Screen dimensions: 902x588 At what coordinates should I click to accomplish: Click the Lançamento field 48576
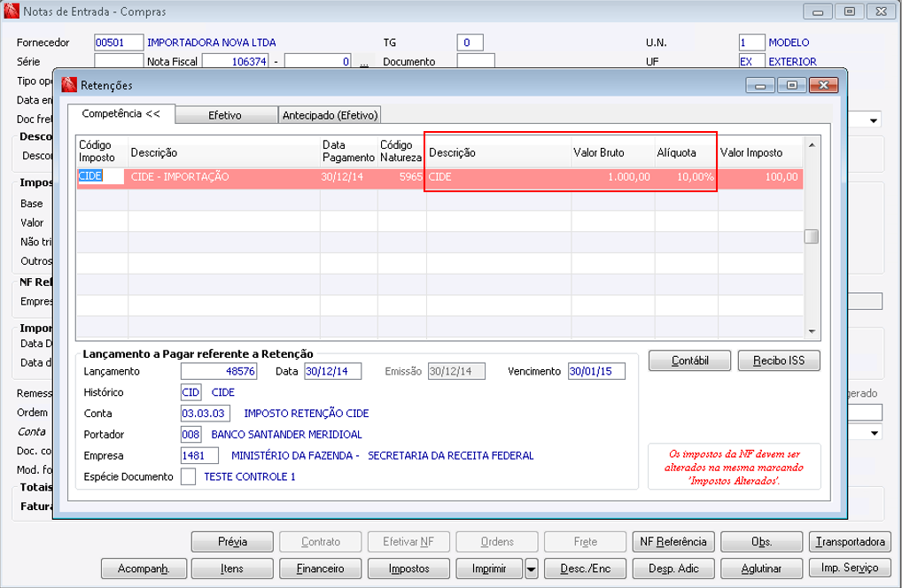tap(219, 371)
